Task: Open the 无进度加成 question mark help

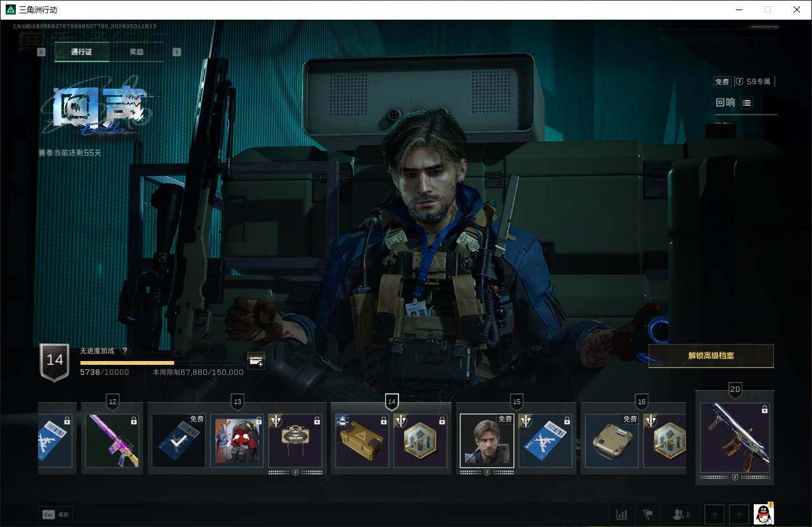Action: coord(125,351)
